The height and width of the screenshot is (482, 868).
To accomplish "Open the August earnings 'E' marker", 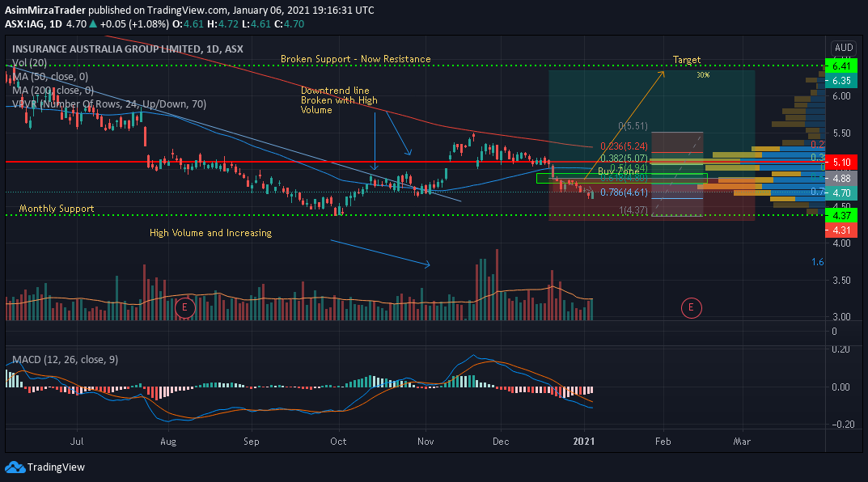I will click(x=185, y=307).
